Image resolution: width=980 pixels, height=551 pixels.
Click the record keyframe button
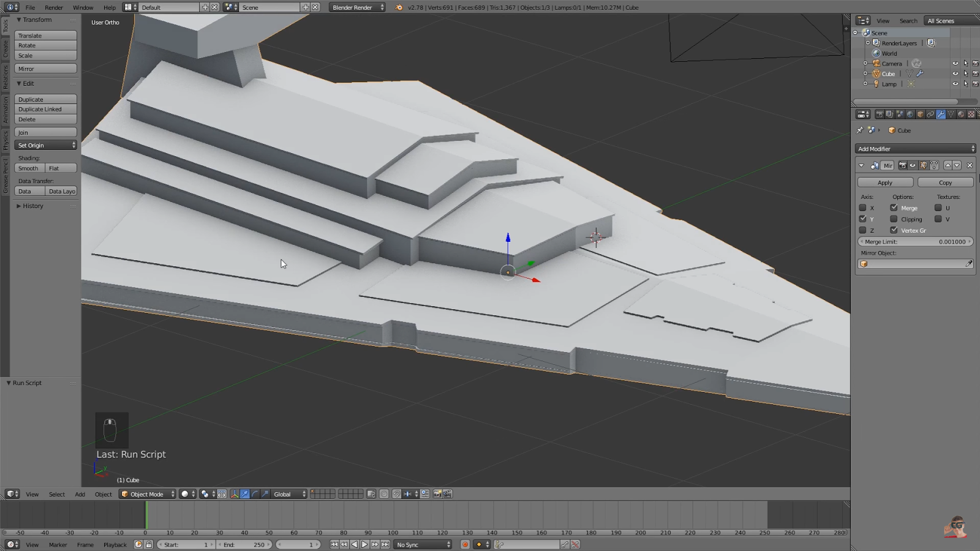click(465, 544)
